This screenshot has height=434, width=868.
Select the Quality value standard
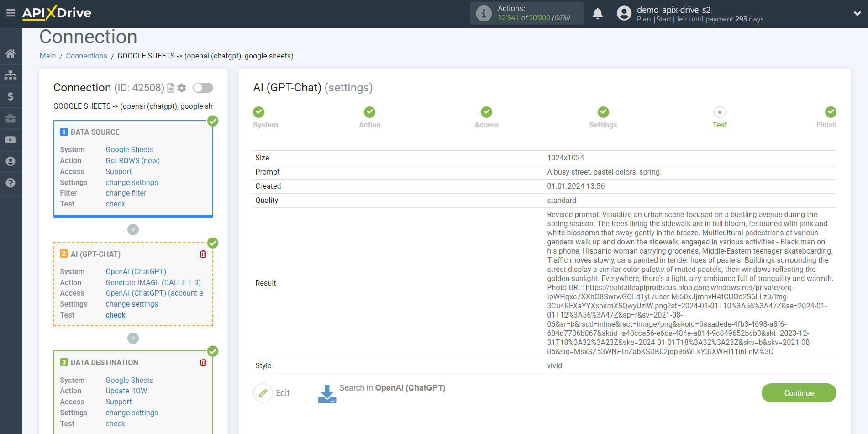[561, 200]
